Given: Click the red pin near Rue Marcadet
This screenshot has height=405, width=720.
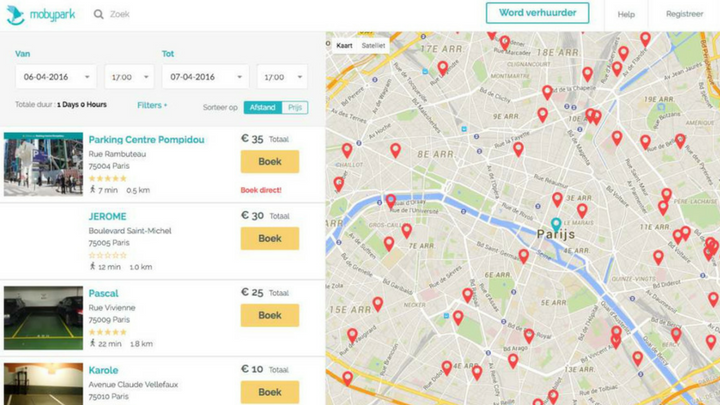Looking at the screenshot, I should [x=505, y=43].
